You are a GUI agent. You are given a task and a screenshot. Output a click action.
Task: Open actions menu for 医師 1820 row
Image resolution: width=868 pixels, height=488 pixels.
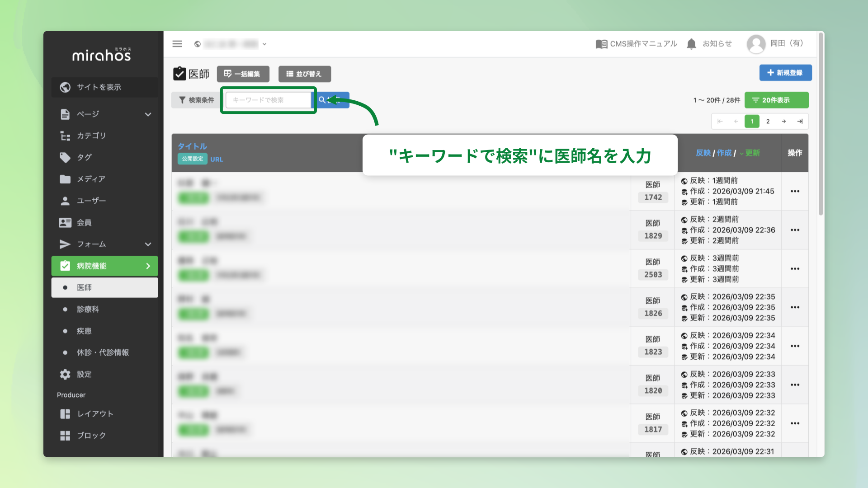click(x=795, y=385)
